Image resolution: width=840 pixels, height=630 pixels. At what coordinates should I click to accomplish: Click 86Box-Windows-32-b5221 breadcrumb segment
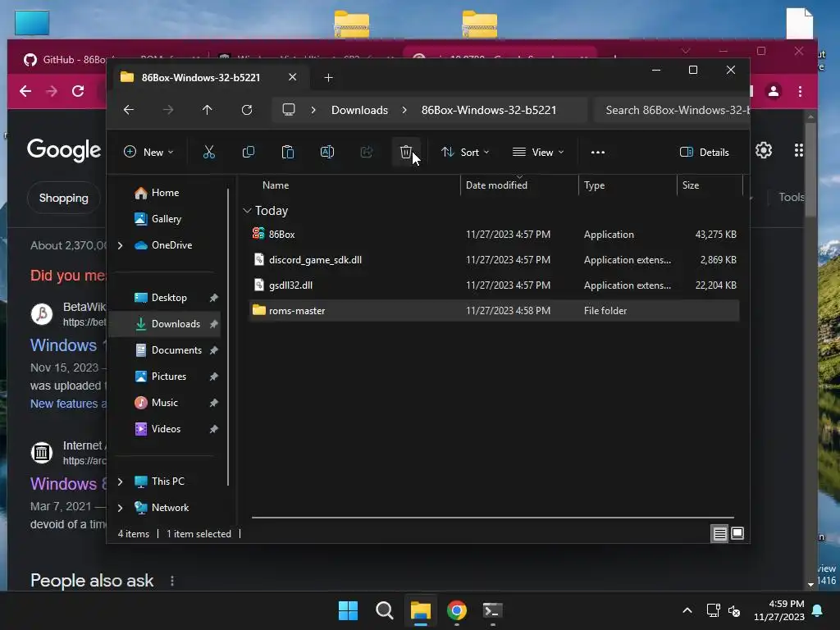(x=489, y=110)
